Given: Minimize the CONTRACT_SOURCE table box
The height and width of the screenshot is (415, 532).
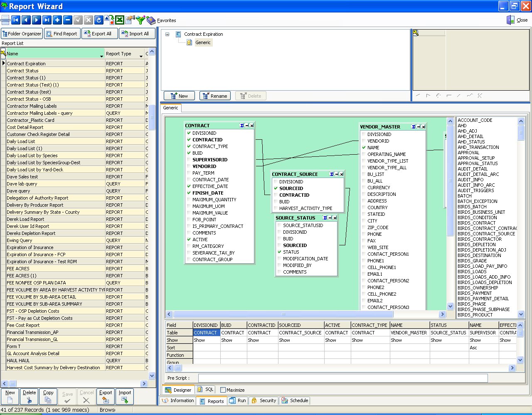Looking at the screenshot, I should [x=337, y=174].
